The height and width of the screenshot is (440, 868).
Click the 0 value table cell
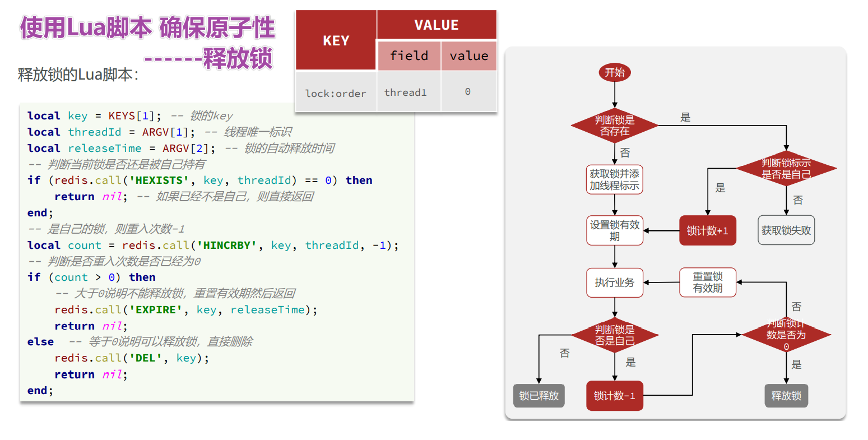click(x=469, y=92)
